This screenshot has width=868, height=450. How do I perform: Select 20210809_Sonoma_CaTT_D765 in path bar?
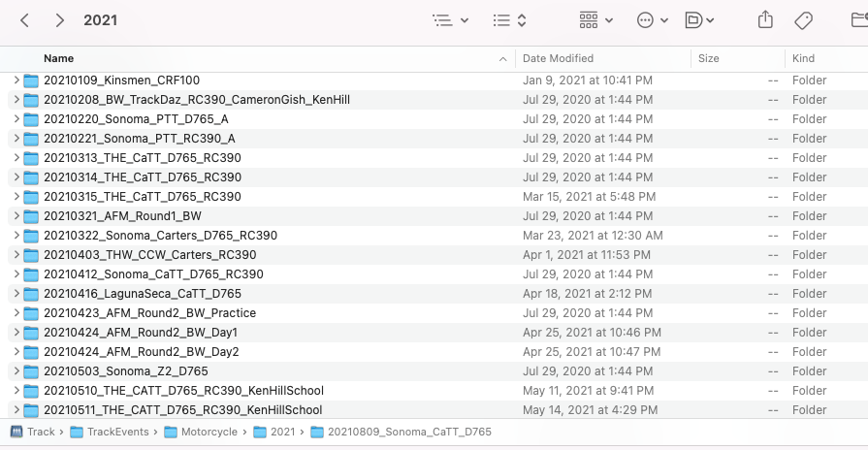pyautogui.click(x=409, y=432)
